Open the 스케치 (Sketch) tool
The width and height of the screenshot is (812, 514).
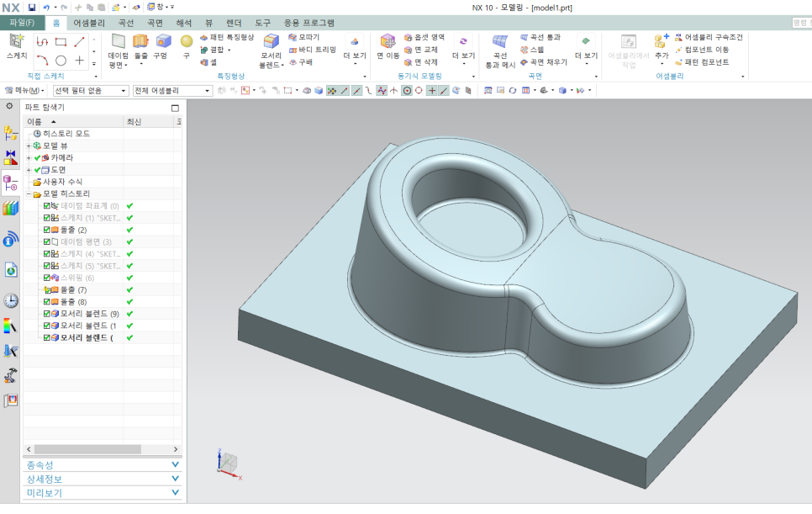point(17,46)
